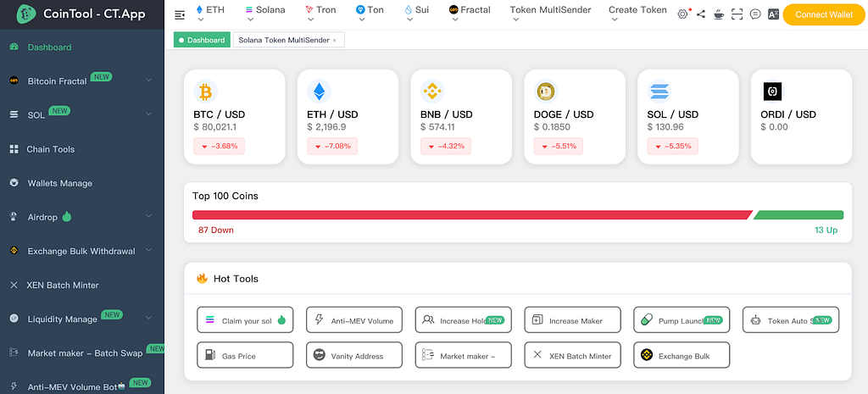Click the SOL -5.35% change badge
Screen dimensions: 868x394
coord(673,146)
